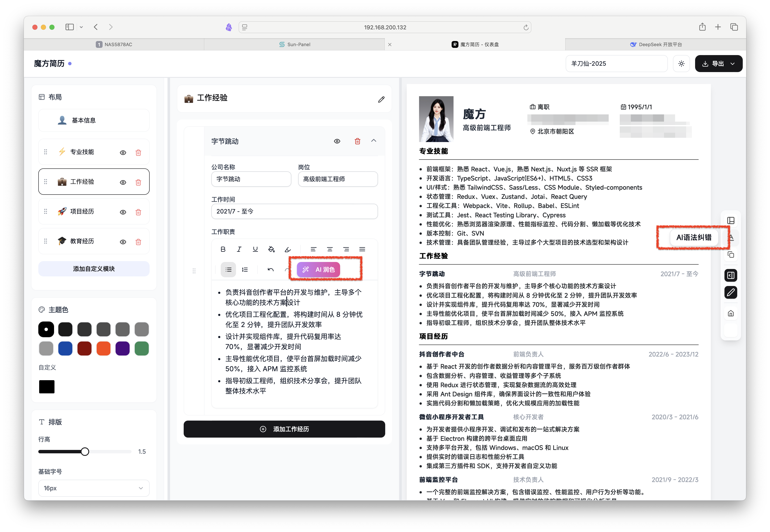Viewport: 770px width, 532px height.
Task: Click the 公司名称 input field
Action: point(251,179)
